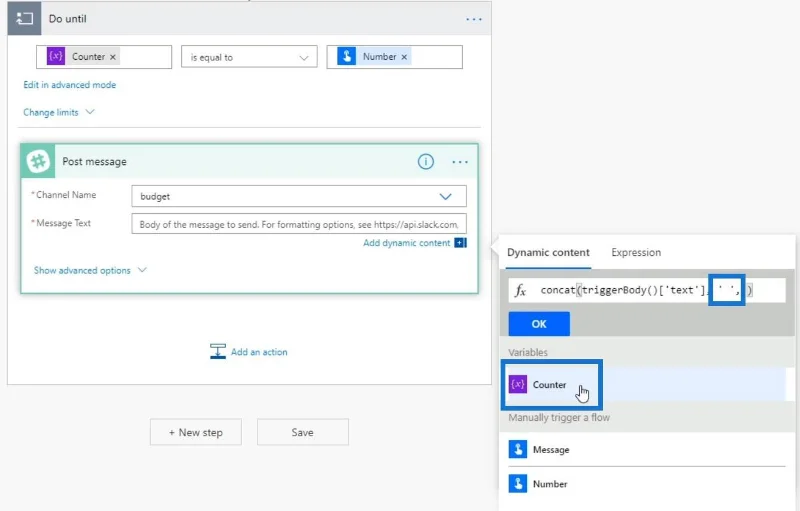Click the Counter variable icon in list
The width and height of the screenshot is (800, 511).
(518, 384)
